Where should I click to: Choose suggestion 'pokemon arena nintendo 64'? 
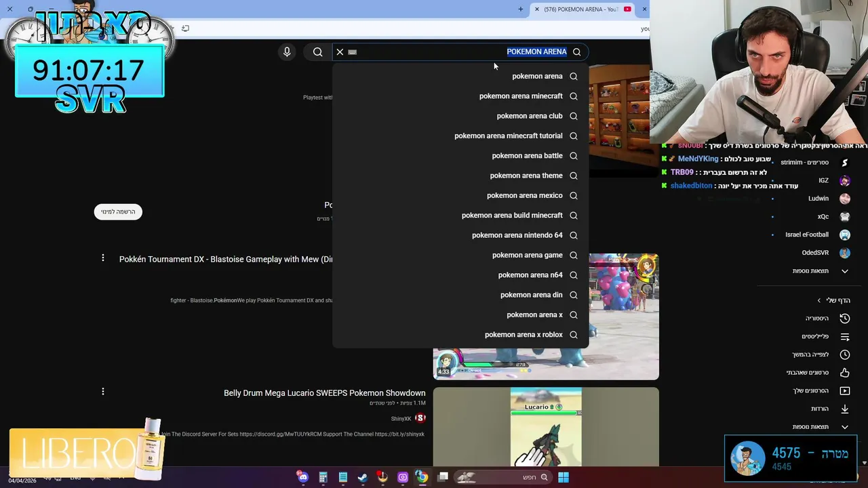[x=460, y=235]
